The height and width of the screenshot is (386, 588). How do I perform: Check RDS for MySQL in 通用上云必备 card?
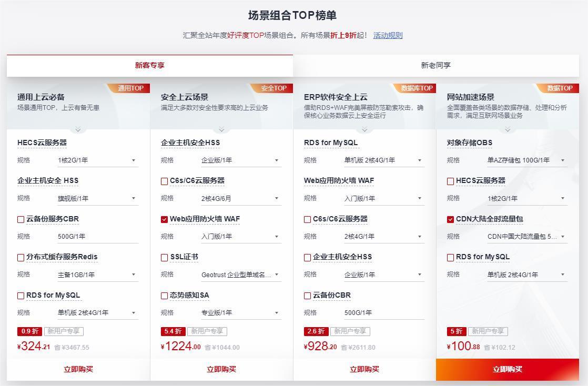click(21, 296)
